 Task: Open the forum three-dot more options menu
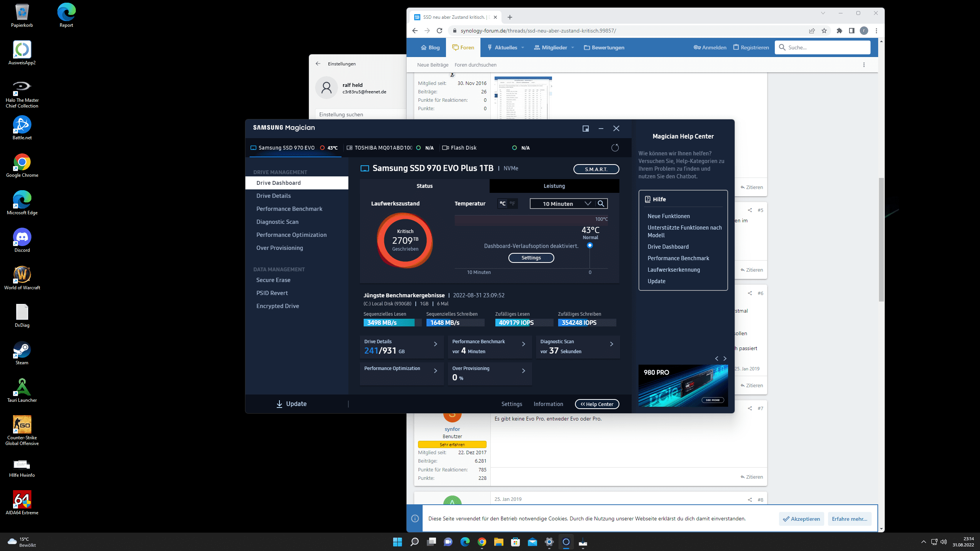tap(864, 65)
